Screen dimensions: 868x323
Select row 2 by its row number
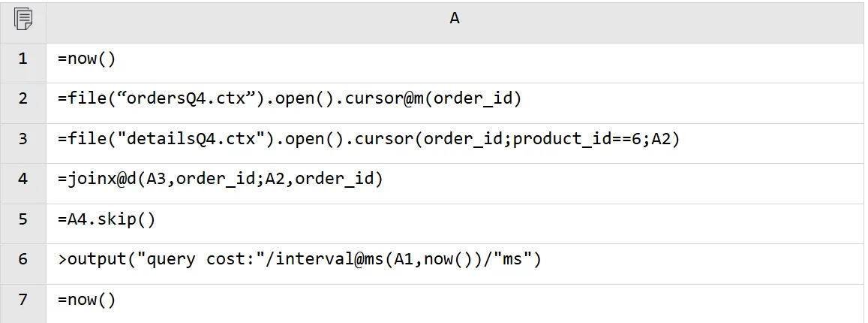pyautogui.click(x=23, y=98)
